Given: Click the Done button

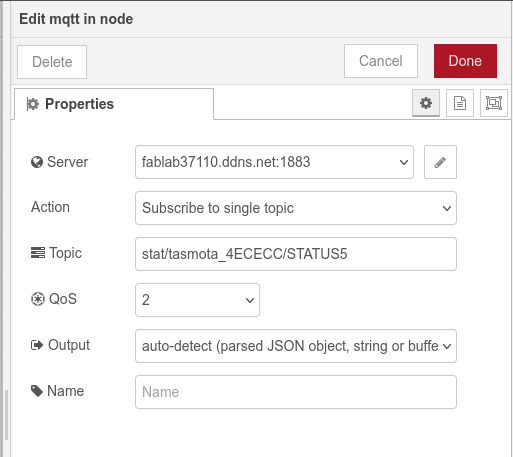Looking at the screenshot, I should pyautogui.click(x=465, y=61).
